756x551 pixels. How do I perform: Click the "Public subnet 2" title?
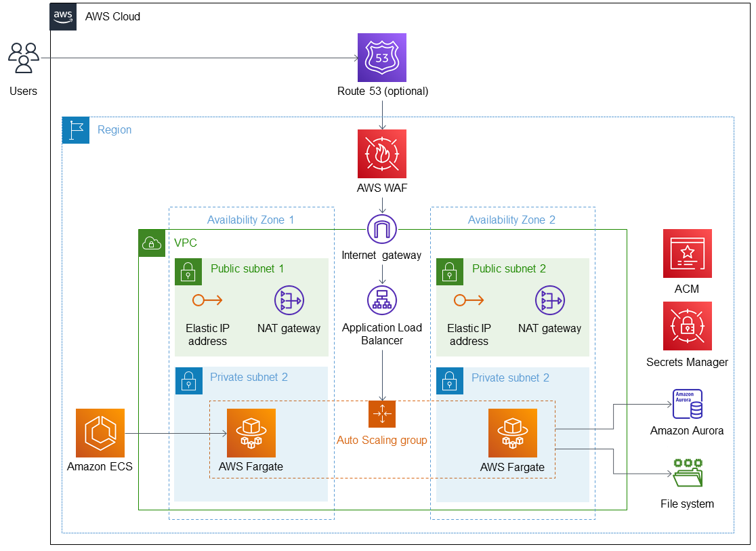[x=509, y=269]
